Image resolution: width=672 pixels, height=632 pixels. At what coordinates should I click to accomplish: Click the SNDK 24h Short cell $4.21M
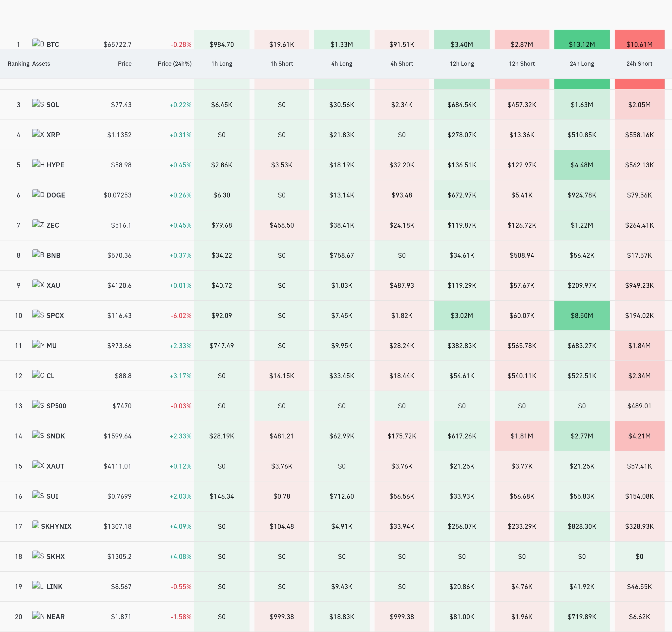640,436
